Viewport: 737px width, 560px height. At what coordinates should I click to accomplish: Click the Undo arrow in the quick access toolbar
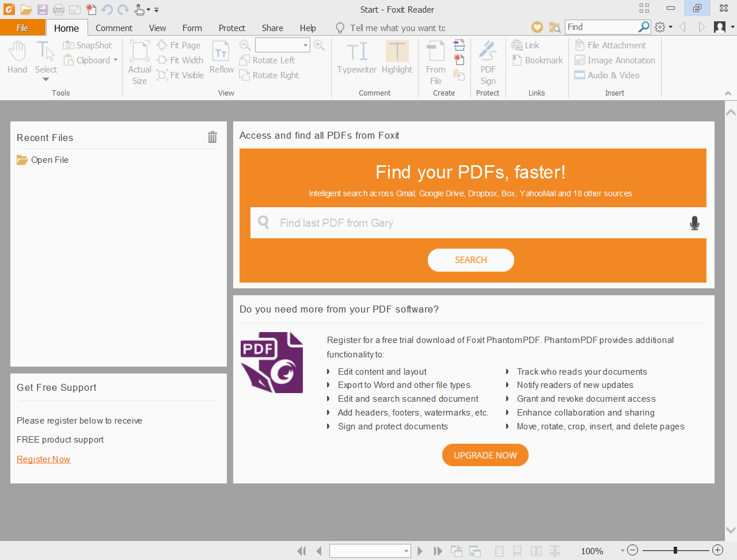107,10
